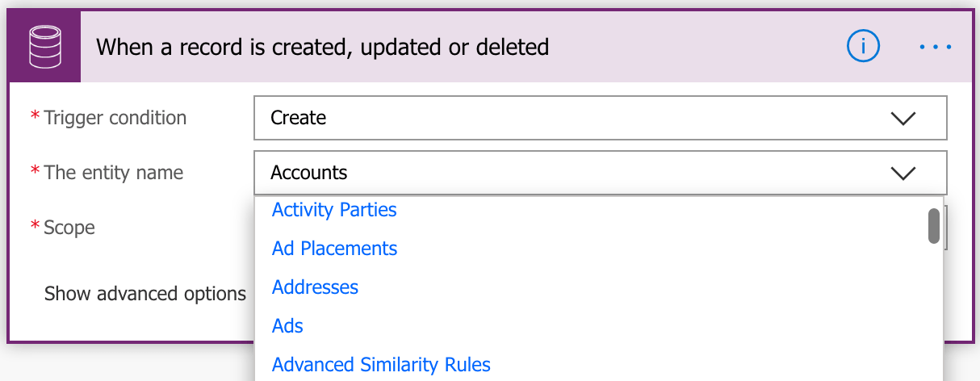Click the Trigger condition label
This screenshot has height=381, width=980.
pos(115,118)
